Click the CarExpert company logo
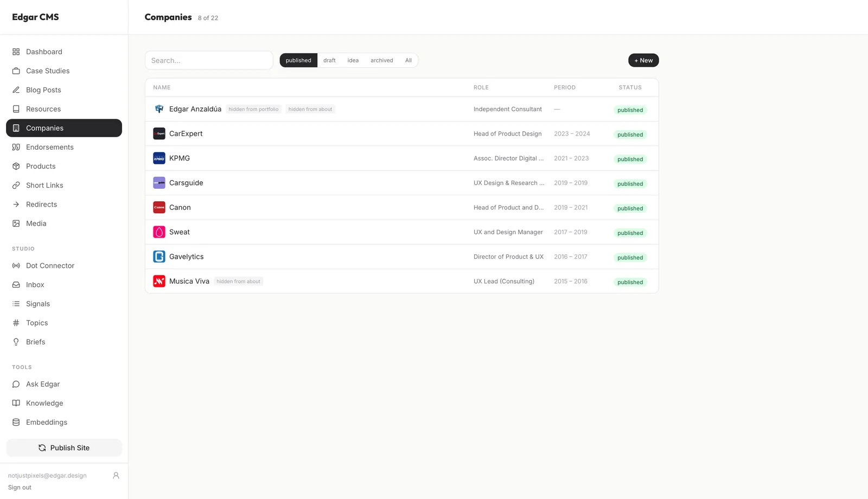 (159, 133)
